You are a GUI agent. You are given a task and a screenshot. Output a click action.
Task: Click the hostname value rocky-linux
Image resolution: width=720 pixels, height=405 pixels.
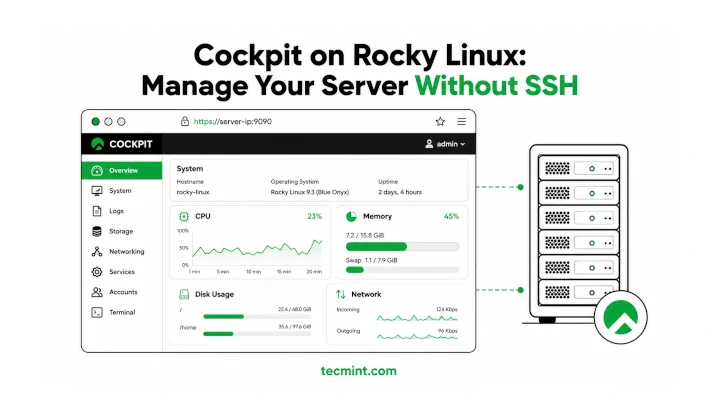pyautogui.click(x=193, y=192)
